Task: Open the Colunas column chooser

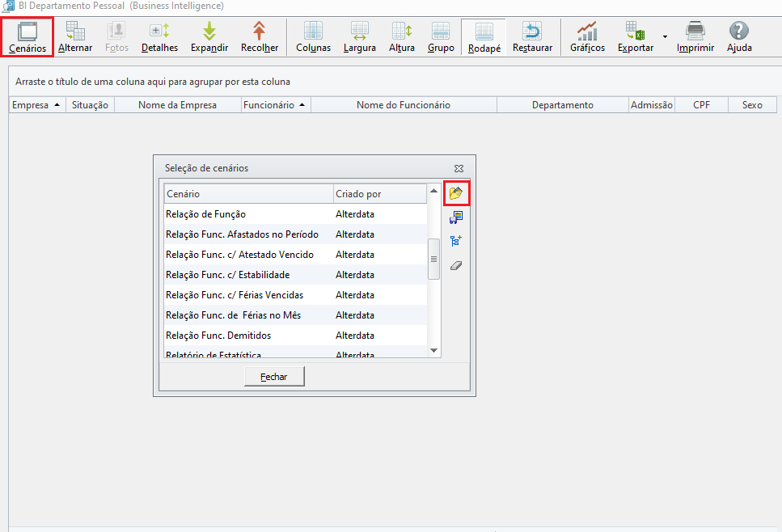Action: pos(313,37)
